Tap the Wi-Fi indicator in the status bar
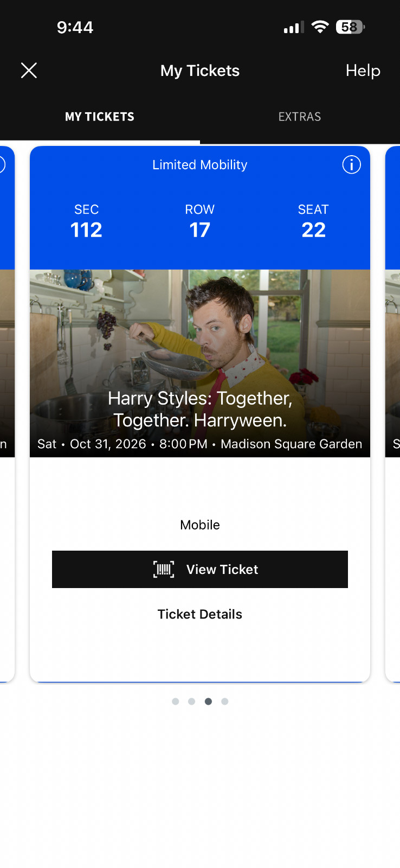Screen dimensions: 400x868 tap(320, 27)
